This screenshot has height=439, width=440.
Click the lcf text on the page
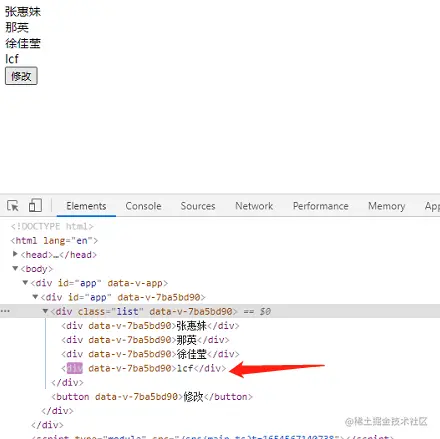(x=12, y=59)
